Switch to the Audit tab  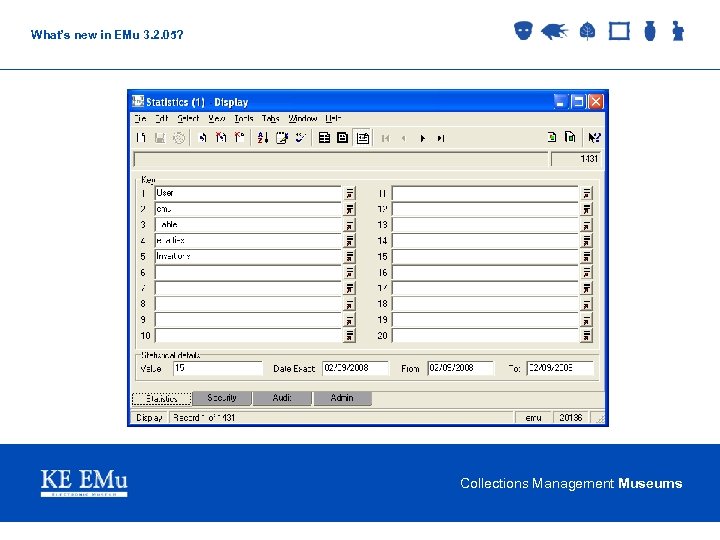coord(282,398)
